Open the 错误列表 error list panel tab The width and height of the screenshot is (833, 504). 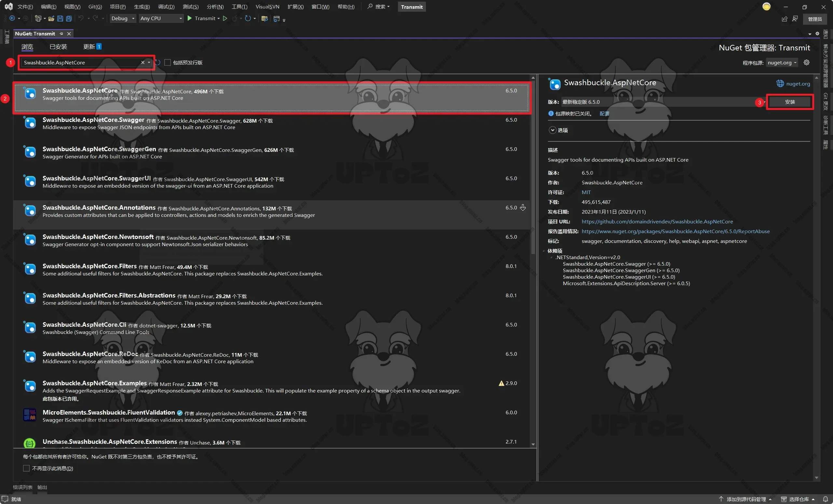[23, 487]
